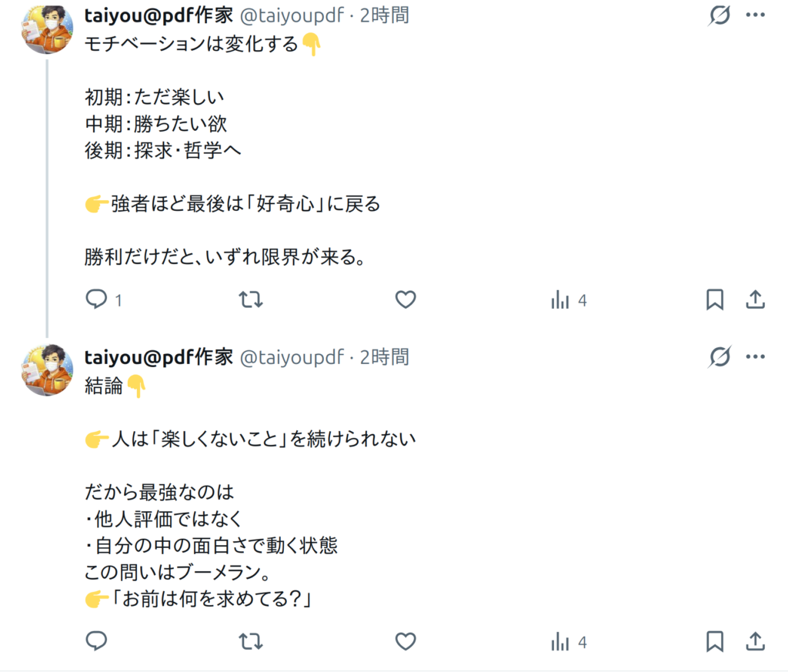
Task: Like the 結論 post
Action: coord(406,640)
